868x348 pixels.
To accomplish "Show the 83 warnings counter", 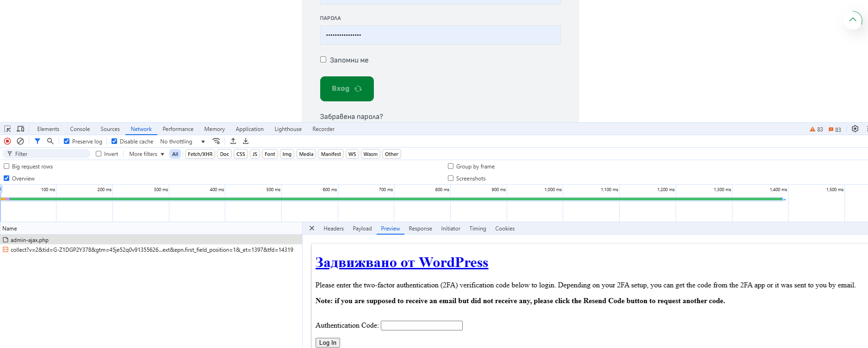I will [816, 130].
